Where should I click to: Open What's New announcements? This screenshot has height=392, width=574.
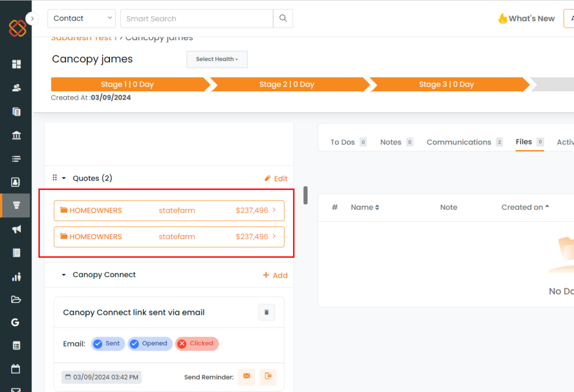(526, 18)
